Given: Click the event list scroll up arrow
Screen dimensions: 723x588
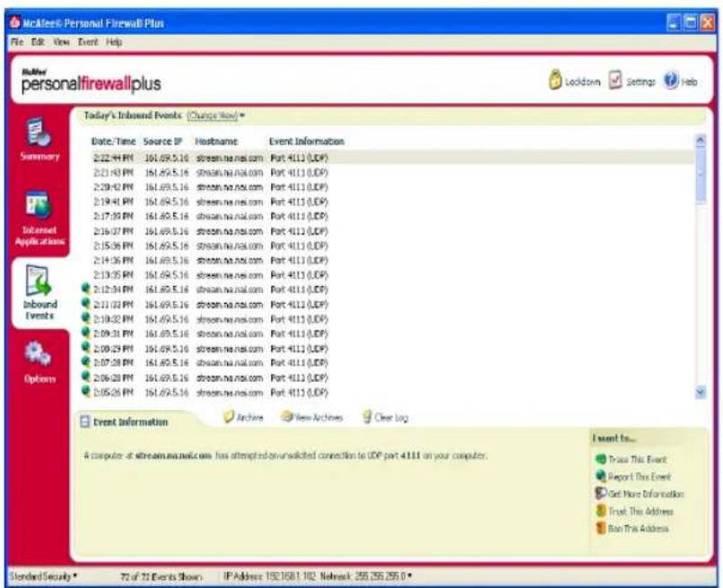Looking at the screenshot, I should tap(701, 140).
